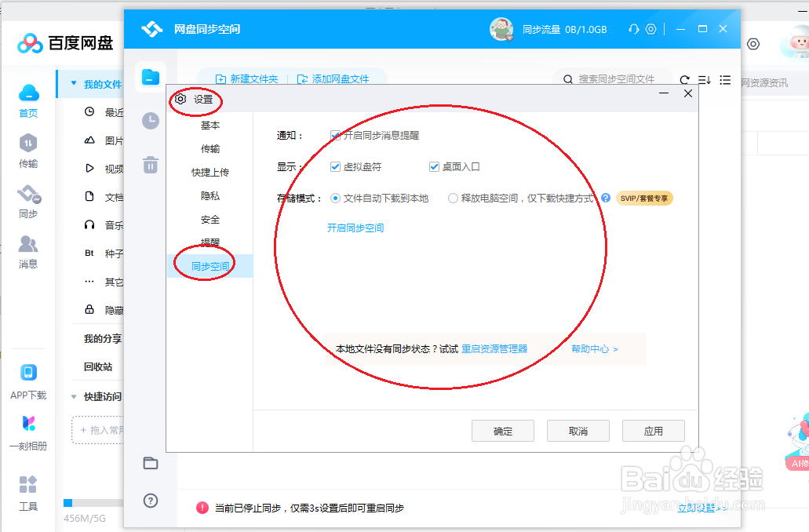Open the 隐私 settings tab

(210, 196)
